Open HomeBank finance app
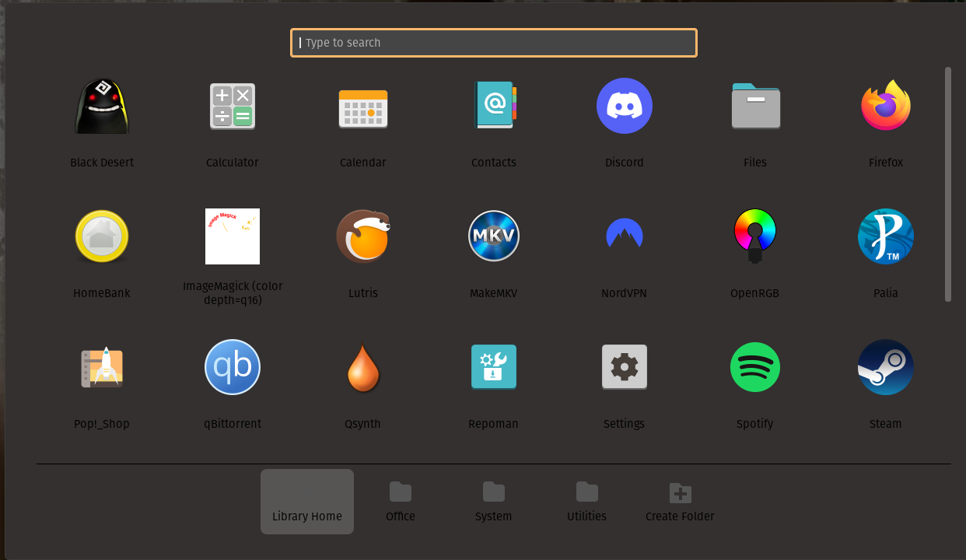This screenshot has width=966, height=560. 102,236
